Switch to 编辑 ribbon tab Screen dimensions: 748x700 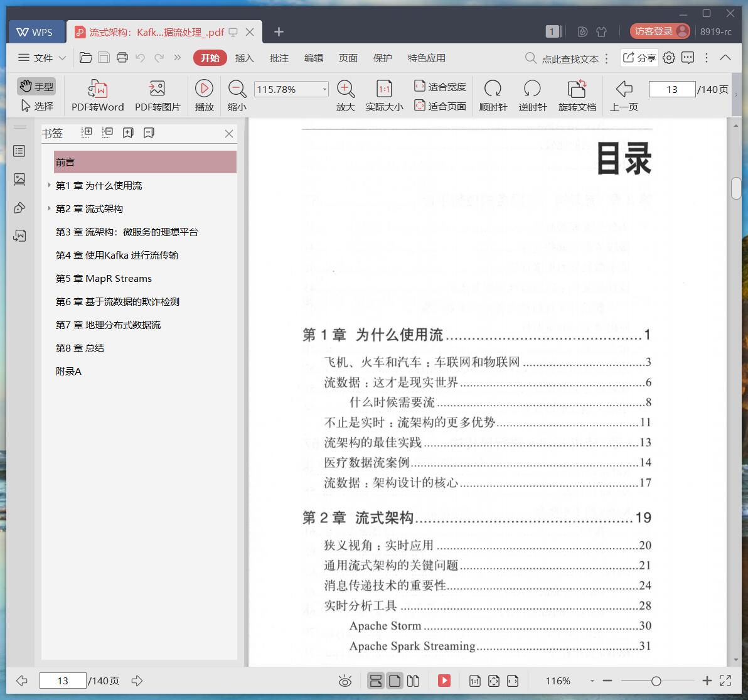(x=313, y=58)
